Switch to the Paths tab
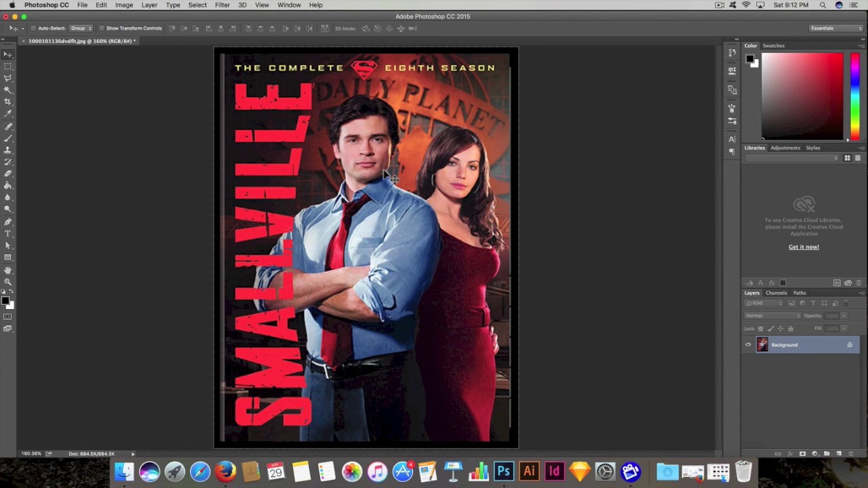 coord(800,293)
